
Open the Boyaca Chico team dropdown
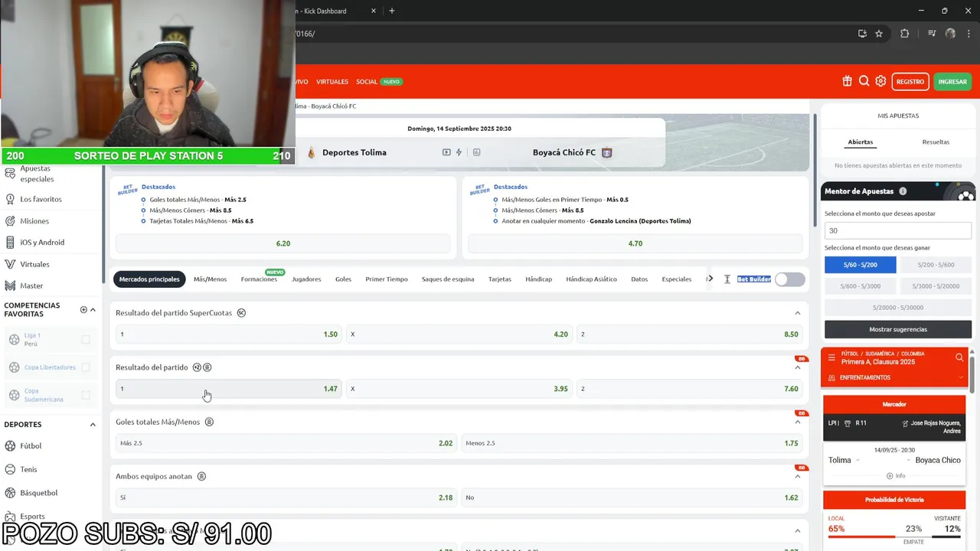tap(909, 460)
